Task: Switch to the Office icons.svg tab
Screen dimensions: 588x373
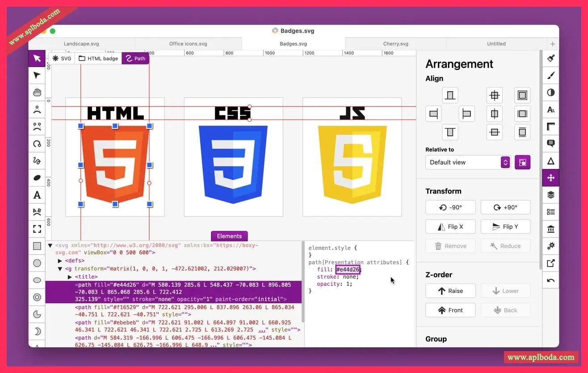Action: coord(188,44)
